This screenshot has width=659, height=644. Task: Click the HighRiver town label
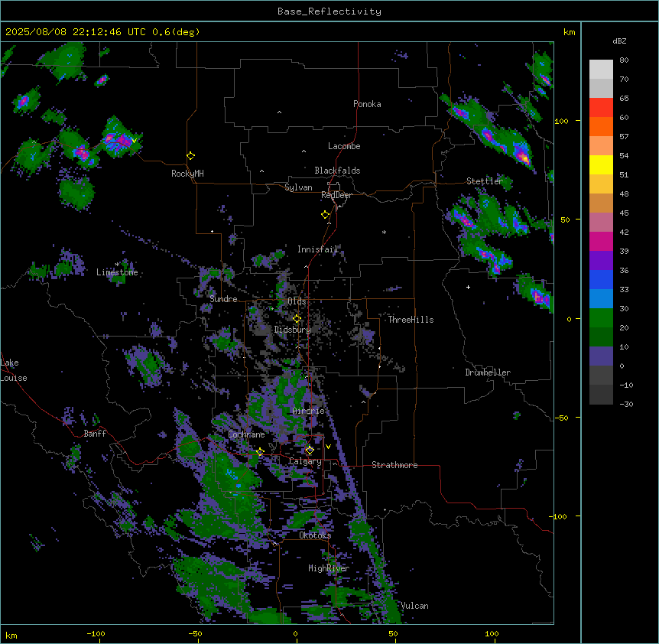(329, 568)
